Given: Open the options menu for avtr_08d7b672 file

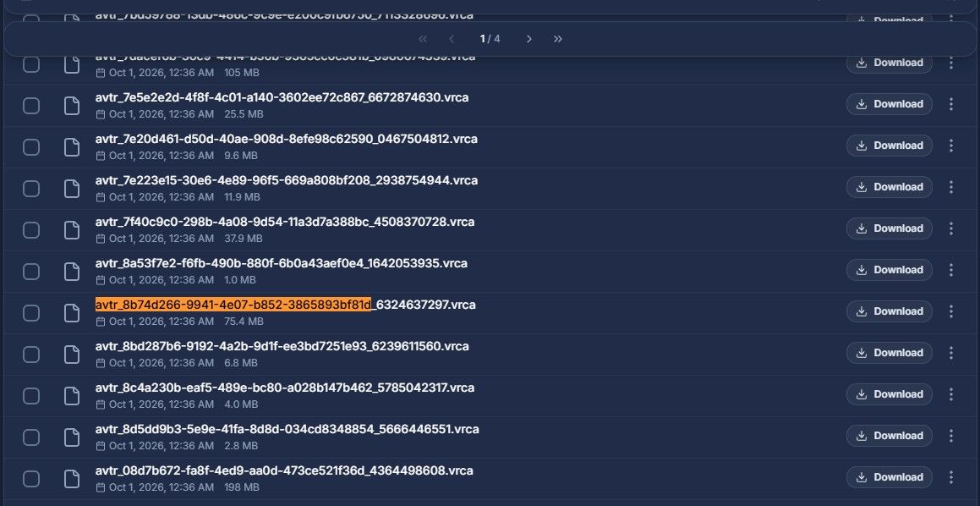Looking at the screenshot, I should [950, 477].
